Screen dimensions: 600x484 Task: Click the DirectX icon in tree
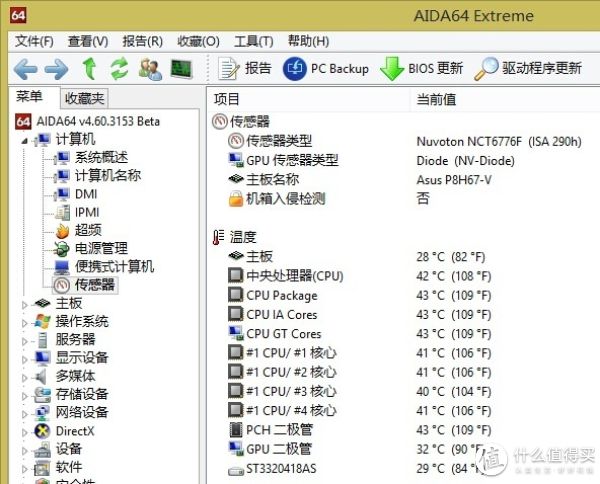point(42,431)
